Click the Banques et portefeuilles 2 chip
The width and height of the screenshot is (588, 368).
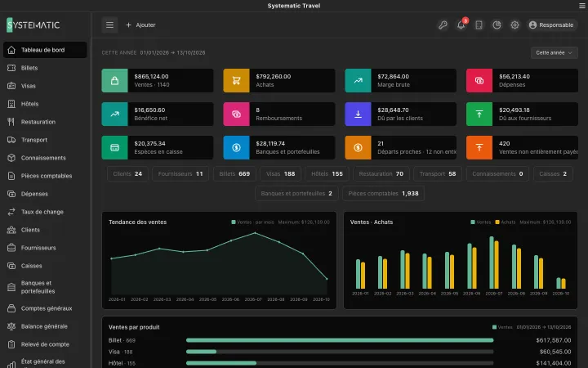pyautogui.click(x=296, y=193)
